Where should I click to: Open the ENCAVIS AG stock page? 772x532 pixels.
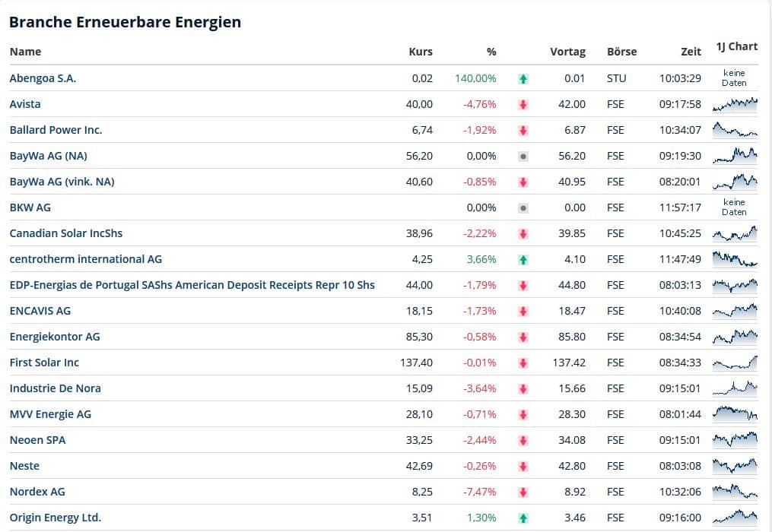coord(40,311)
